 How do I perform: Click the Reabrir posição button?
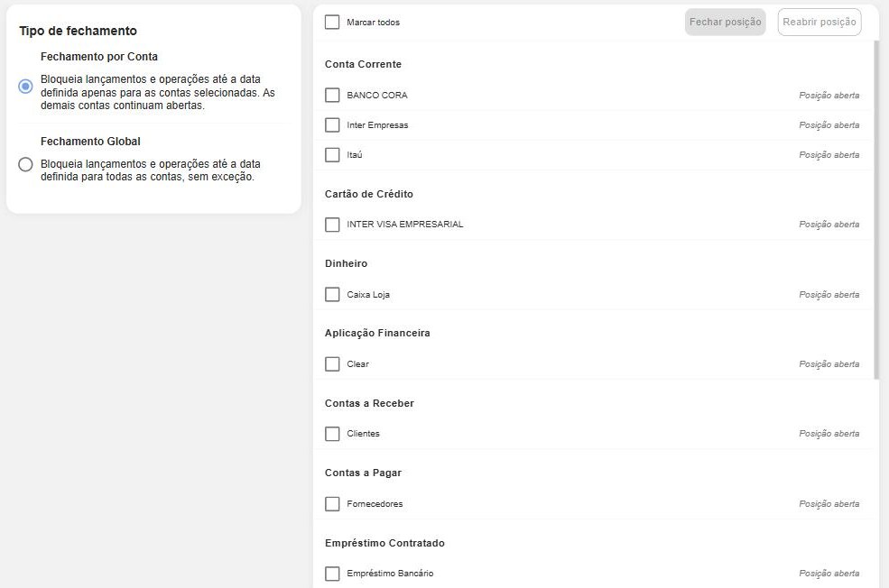[x=820, y=22]
